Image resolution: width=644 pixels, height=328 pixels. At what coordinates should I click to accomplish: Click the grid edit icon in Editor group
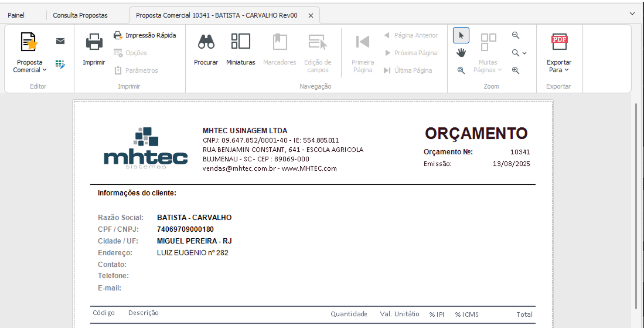(x=60, y=64)
